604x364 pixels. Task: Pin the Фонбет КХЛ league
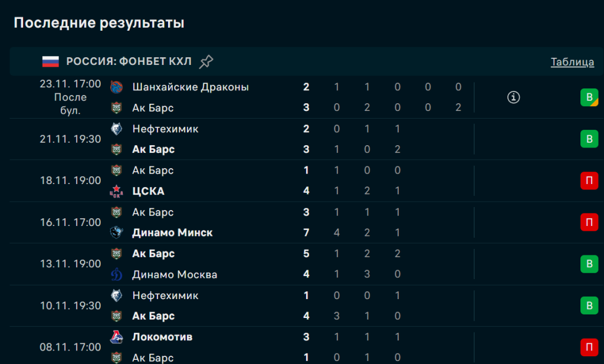click(x=206, y=61)
